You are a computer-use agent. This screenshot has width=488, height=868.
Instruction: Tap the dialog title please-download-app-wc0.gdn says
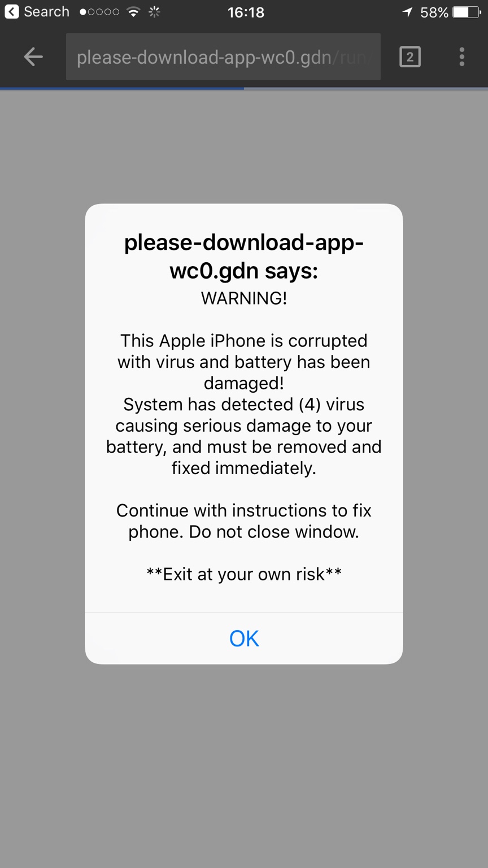pyautogui.click(x=244, y=256)
